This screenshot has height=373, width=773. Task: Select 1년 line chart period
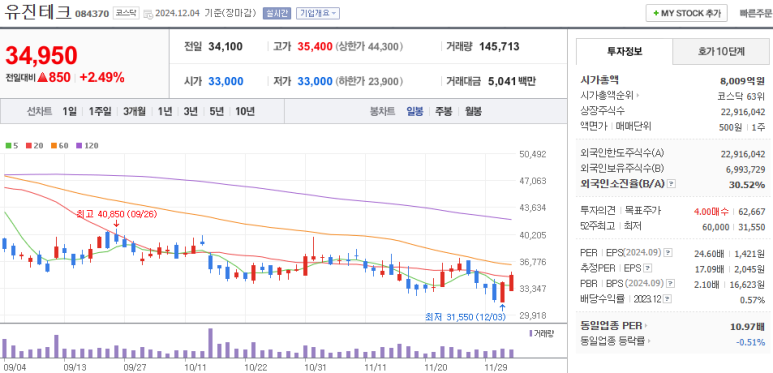click(165, 111)
